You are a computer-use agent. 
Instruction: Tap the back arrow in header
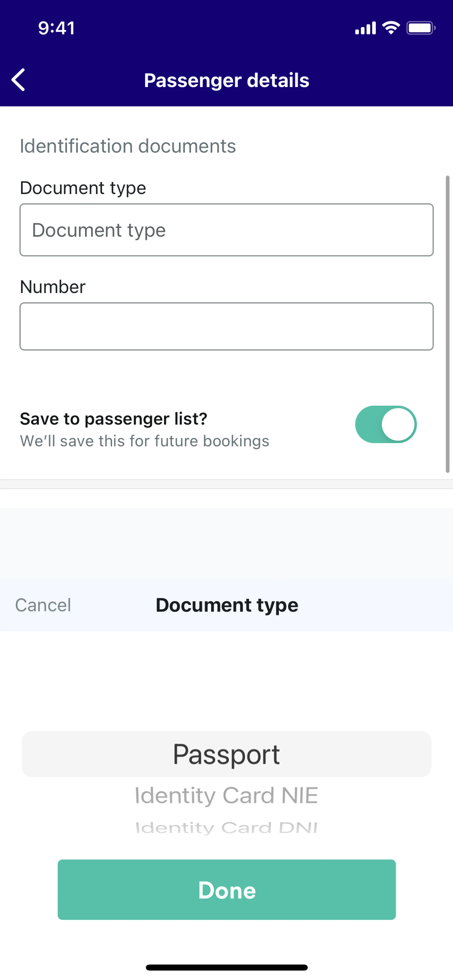pyautogui.click(x=18, y=80)
